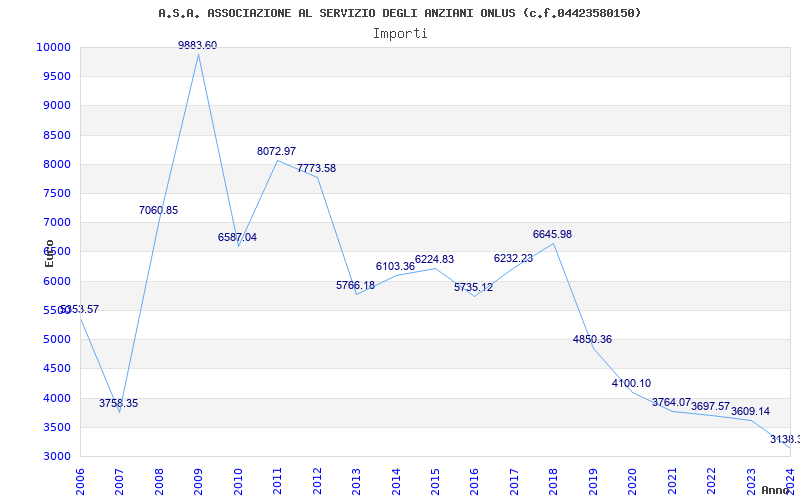Viewport: 800px width, 500px height.
Task: Click the 3758.35 data label
Action: coord(118,403)
